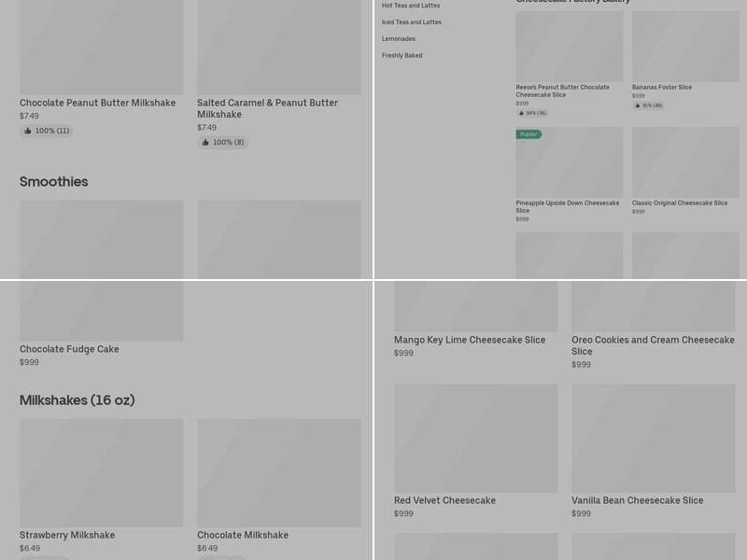The width and height of the screenshot is (747, 560).
Task: Jump to Hot Teas and Lattes section
Action: (x=411, y=6)
